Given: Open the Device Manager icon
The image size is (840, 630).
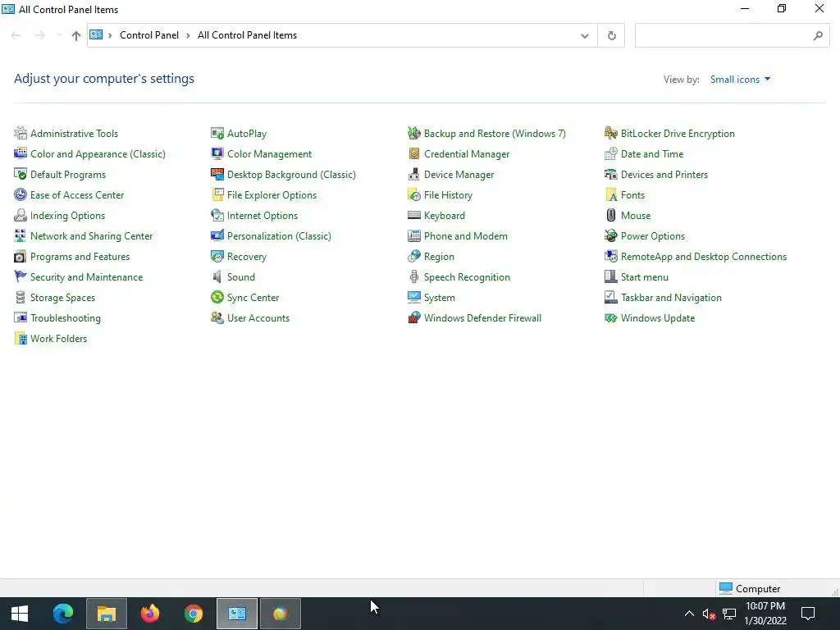Looking at the screenshot, I should (414, 174).
